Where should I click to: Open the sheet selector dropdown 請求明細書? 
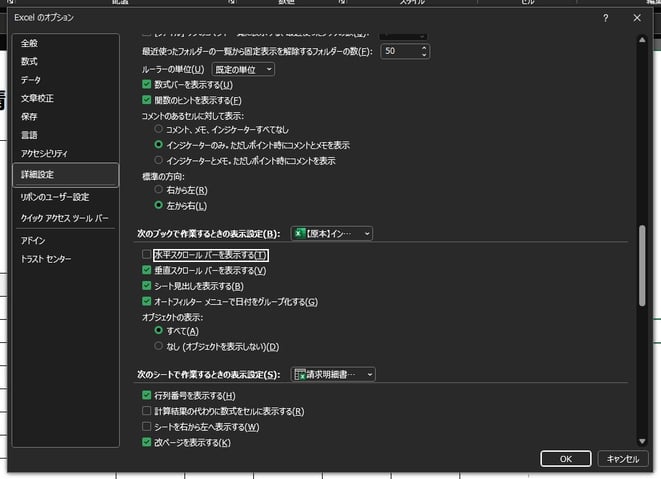point(333,374)
